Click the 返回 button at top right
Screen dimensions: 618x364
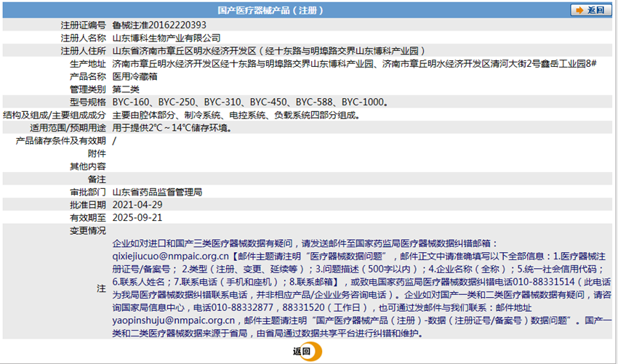(590, 10)
